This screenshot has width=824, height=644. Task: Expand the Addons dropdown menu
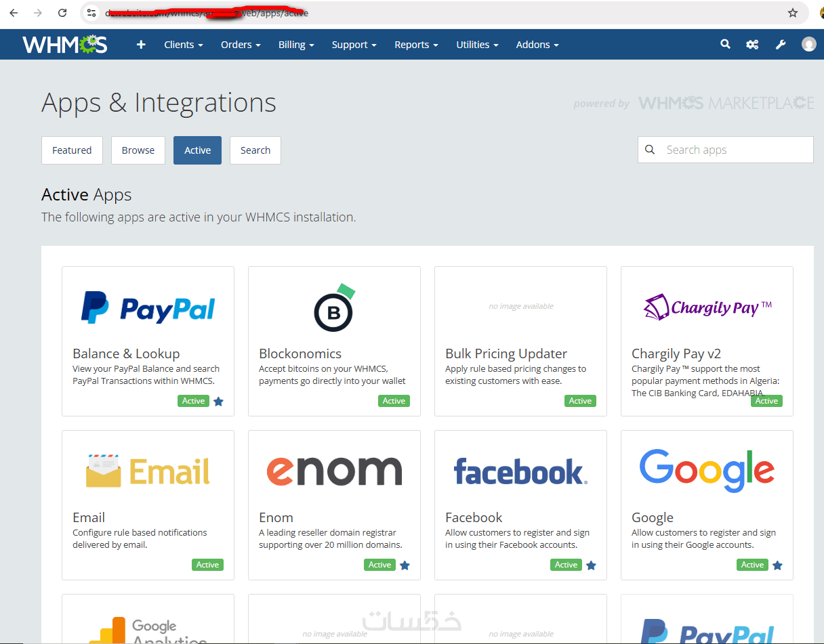[537, 45]
